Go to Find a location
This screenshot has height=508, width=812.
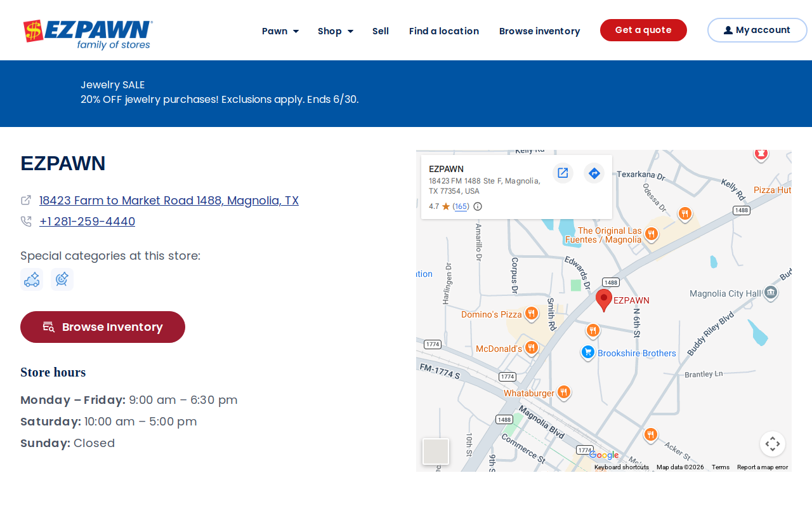tap(444, 31)
